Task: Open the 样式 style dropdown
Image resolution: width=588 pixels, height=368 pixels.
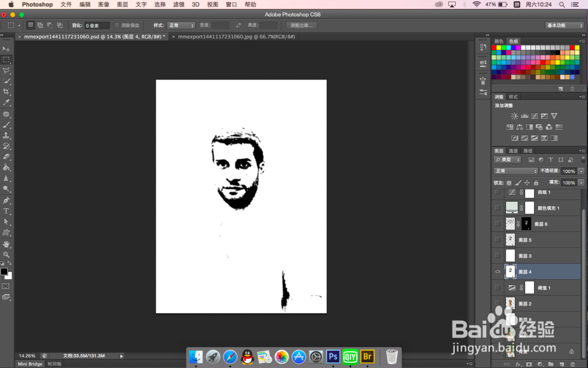Action: 181,25
